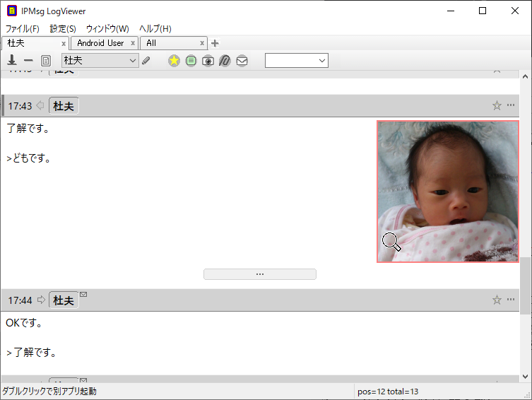This screenshot has height=400, width=532.
Task: Click the IPMsg LogViewer app icon
Action: click(12, 11)
